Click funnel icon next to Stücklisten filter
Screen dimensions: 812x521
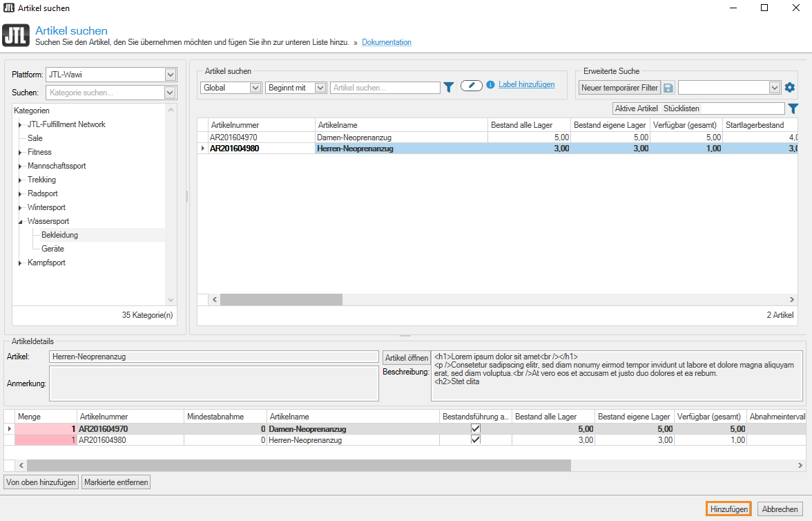coord(793,108)
